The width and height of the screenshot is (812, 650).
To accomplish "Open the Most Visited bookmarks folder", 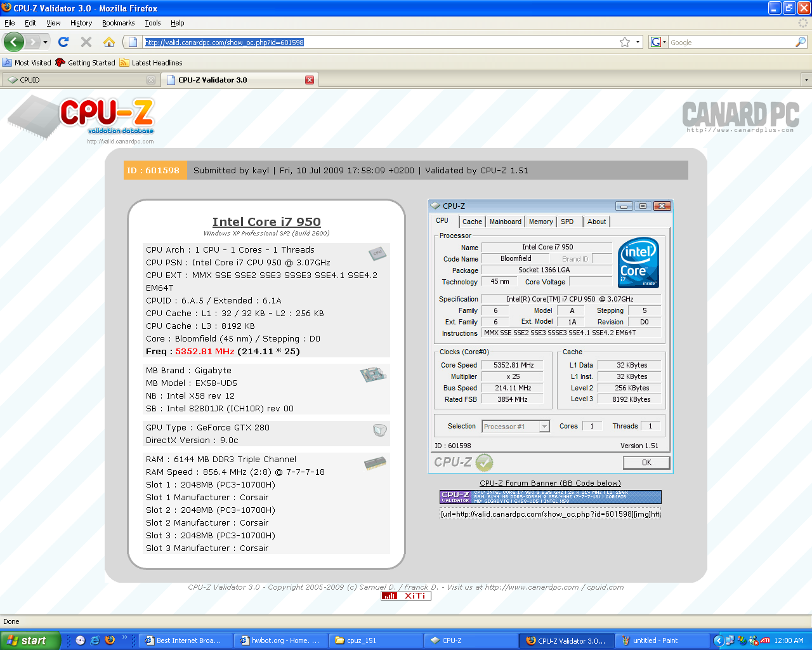I will pos(27,63).
